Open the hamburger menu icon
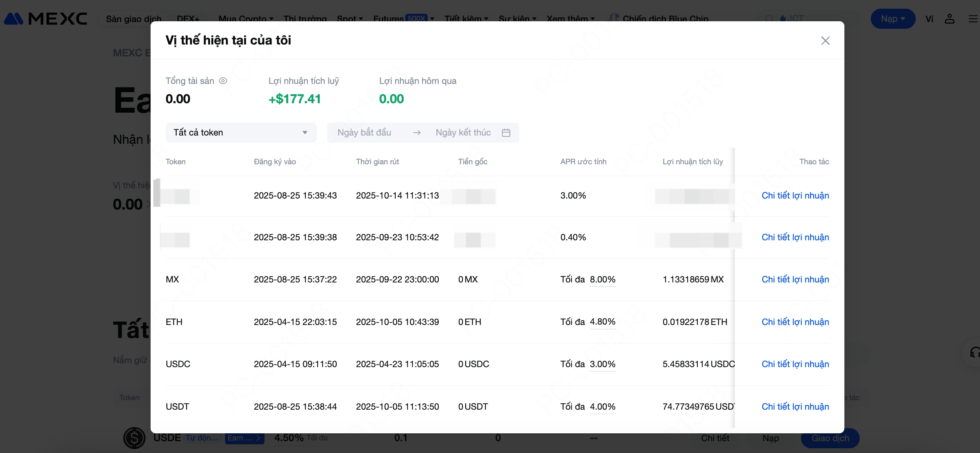Image resolution: width=980 pixels, height=453 pixels. click(x=973, y=19)
